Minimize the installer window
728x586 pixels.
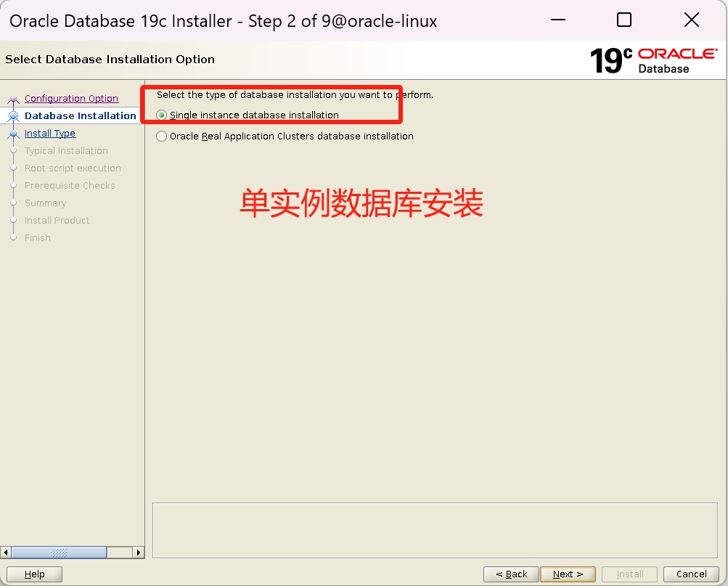(x=557, y=20)
